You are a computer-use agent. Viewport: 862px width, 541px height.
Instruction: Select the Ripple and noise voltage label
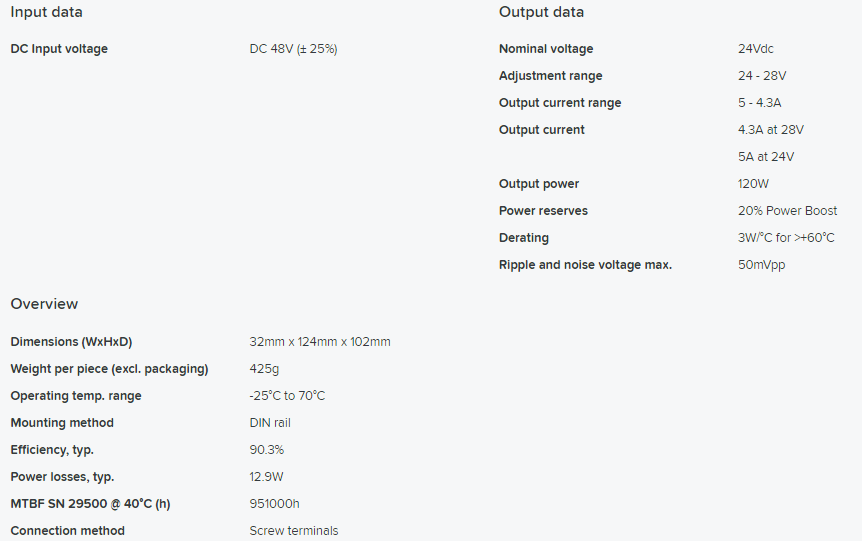[585, 265]
